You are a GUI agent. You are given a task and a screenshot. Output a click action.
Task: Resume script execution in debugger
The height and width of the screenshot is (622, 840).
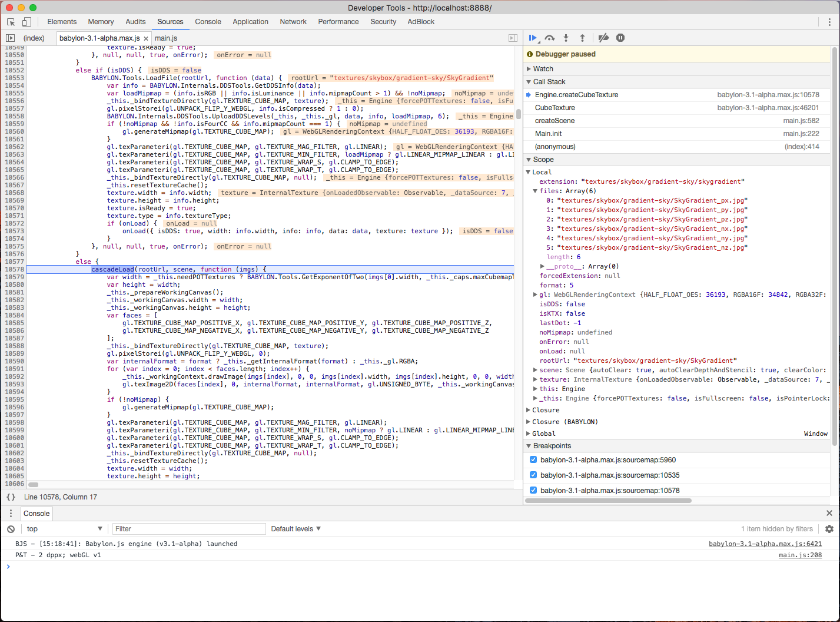533,38
